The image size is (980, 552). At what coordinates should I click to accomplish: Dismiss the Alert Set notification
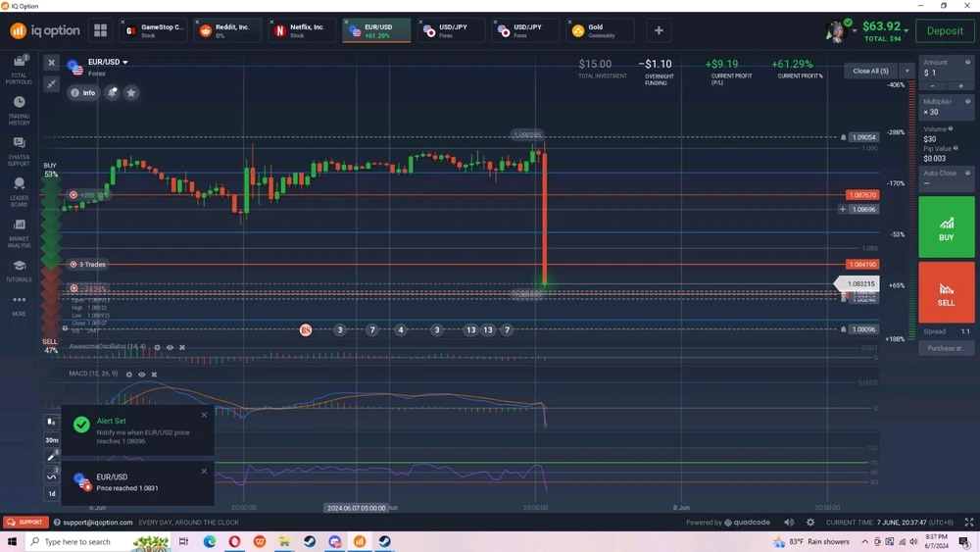(204, 415)
